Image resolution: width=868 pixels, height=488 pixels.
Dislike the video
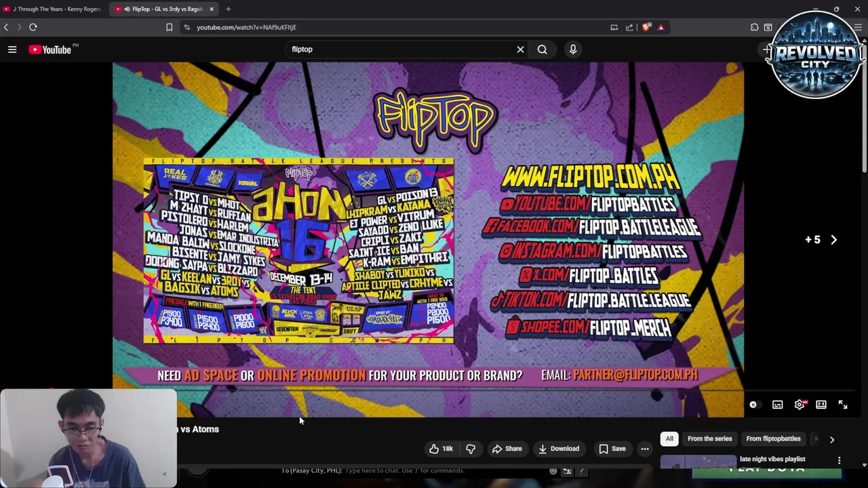(471, 449)
